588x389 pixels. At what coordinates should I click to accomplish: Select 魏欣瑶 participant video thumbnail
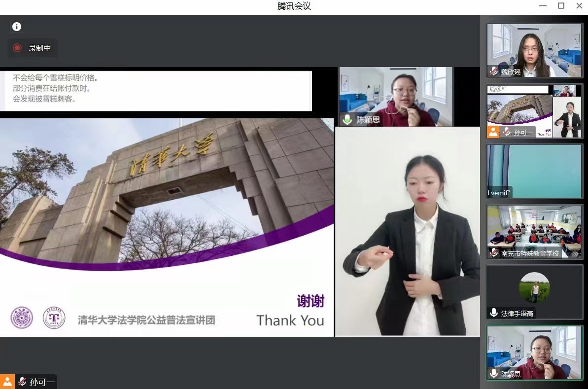tap(534, 49)
